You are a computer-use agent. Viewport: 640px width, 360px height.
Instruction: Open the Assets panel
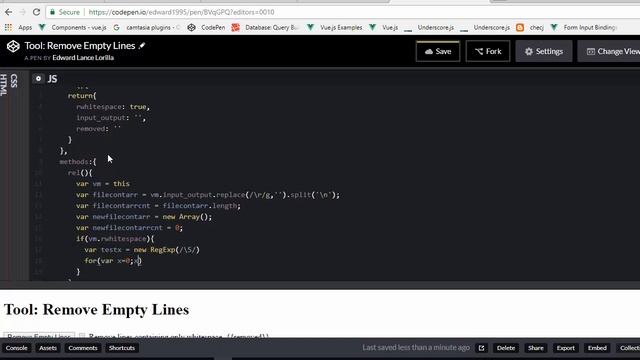[x=48, y=348]
